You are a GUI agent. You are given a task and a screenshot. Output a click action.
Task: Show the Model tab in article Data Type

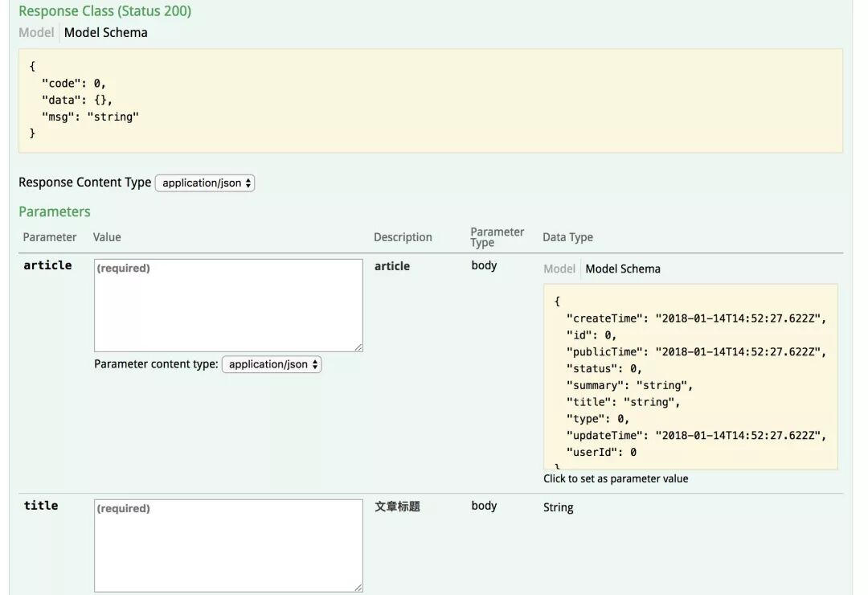click(x=559, y=269)
